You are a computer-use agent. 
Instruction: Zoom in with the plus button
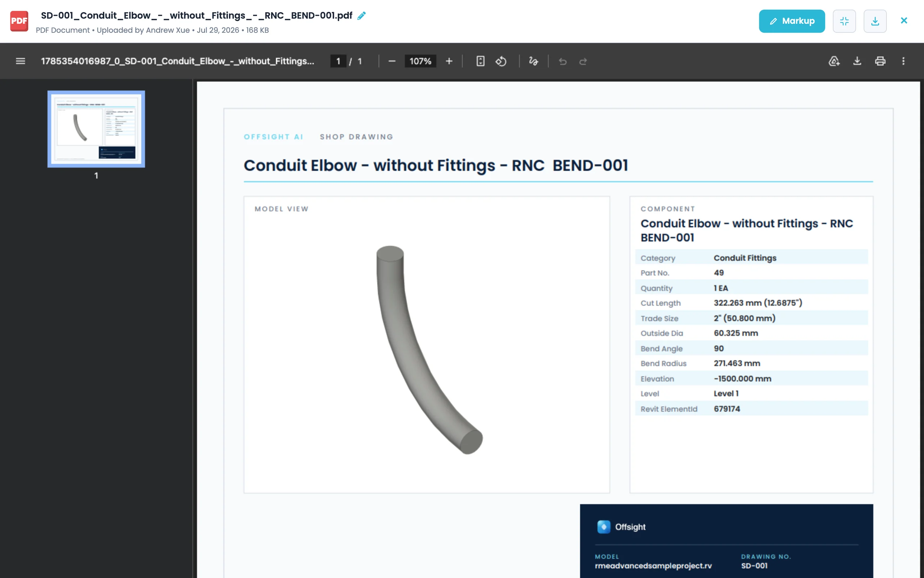449,61
